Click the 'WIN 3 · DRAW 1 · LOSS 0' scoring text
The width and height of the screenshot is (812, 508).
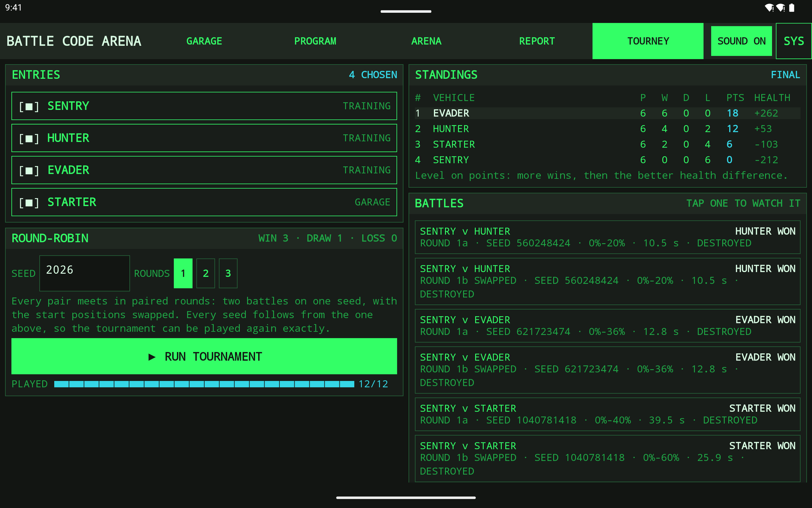(328, 238)
